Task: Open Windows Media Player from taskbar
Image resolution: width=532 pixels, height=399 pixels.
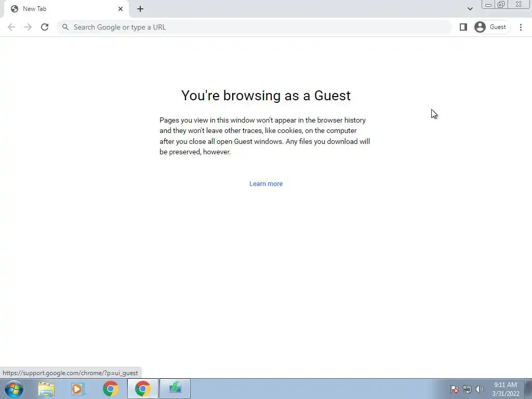Action: pos(78,389)
